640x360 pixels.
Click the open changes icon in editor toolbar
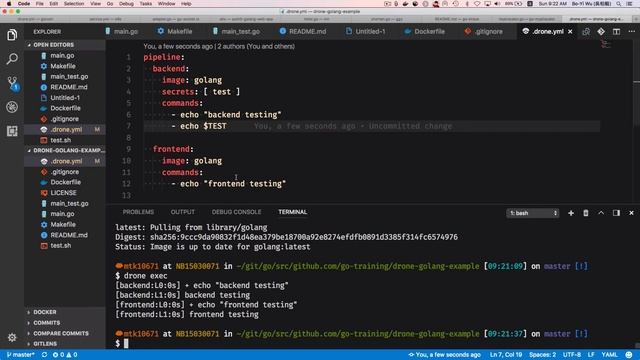(586, 31)
